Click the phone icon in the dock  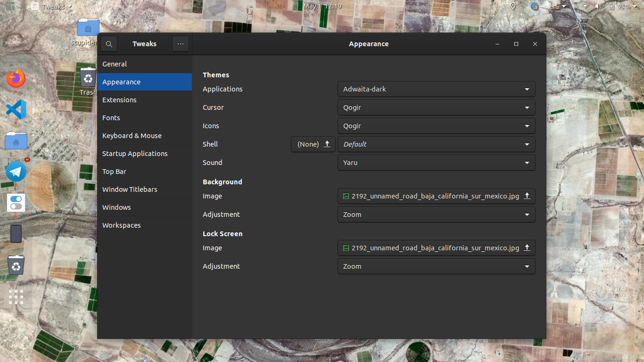pyautogui.click(x=16, y=234)
